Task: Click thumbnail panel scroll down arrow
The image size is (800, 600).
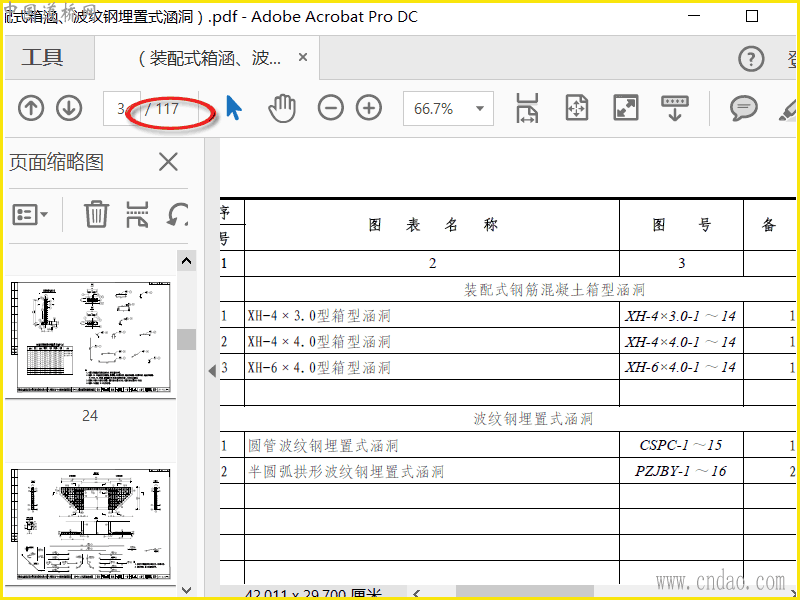Action: click(x=186, y=590)
